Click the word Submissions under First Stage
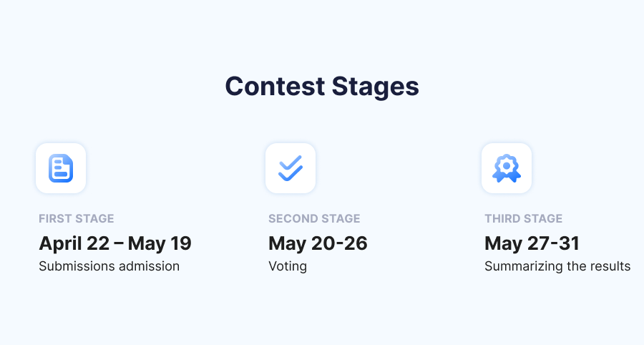The width and height of the screenshot is (644, 345). [x=70, y=266]
